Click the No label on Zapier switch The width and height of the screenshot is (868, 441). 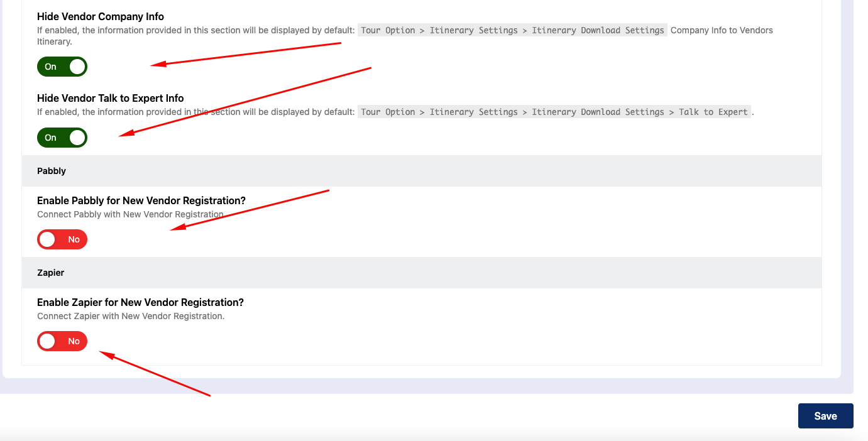pos(74,341)
